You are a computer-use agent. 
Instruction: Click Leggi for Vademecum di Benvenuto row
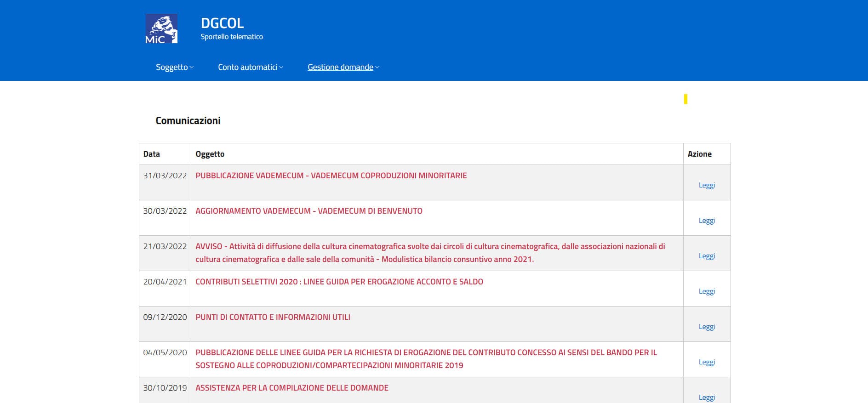tap(707, 221)
